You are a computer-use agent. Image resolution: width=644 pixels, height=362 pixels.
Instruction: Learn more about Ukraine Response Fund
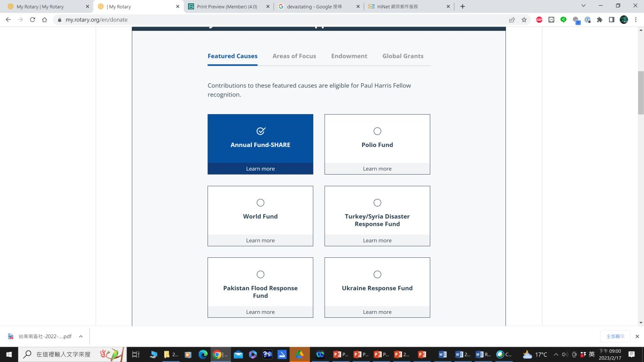pos(377,312)
